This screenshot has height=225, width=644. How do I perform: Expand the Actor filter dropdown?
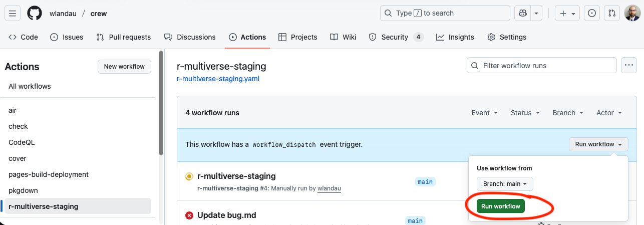[x=609, y=113]
